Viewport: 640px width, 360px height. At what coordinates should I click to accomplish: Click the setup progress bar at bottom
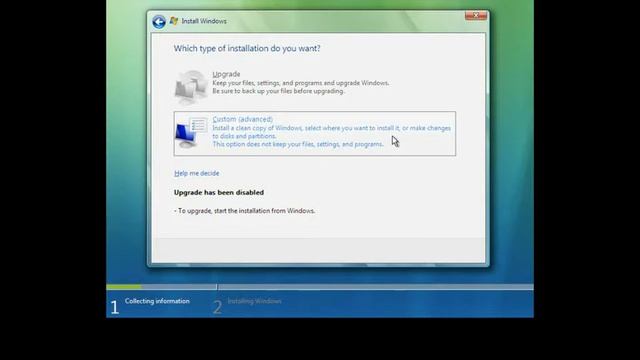pyautogui.click(x=320, y=287)
